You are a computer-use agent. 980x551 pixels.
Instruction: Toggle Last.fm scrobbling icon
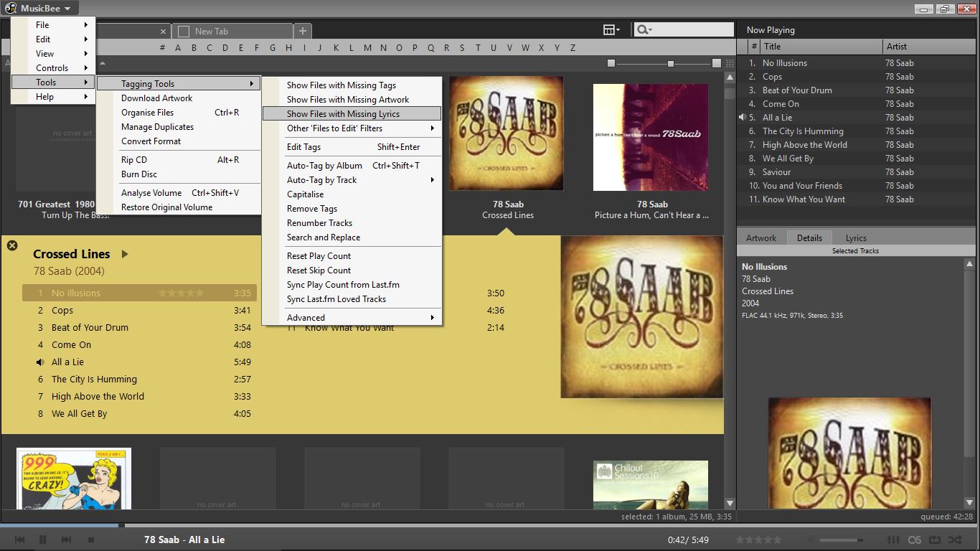(x=915, y=540)
